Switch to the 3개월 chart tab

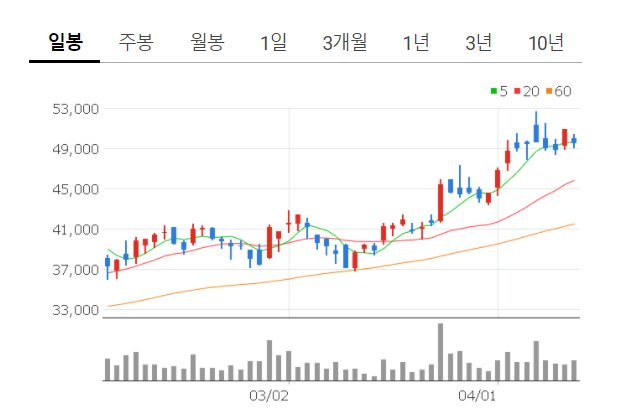point(345,42)
